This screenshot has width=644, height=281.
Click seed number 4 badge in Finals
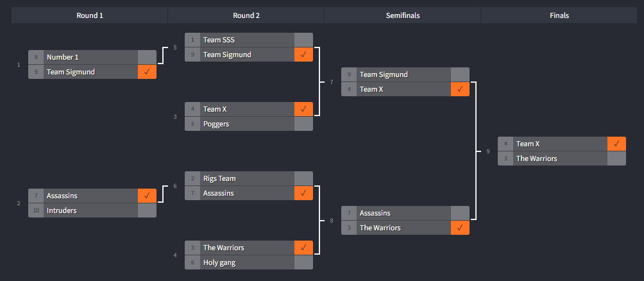coord(505,144)
